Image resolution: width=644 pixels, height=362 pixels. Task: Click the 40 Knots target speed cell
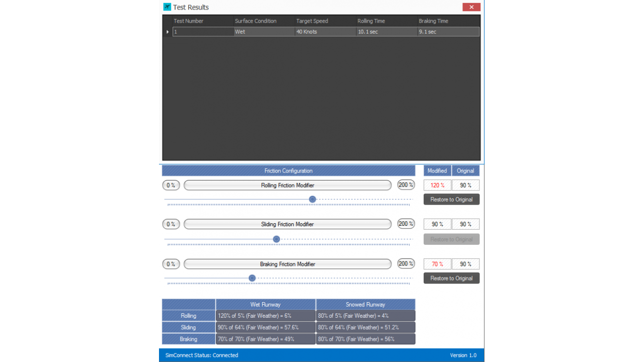coord(325,32)
